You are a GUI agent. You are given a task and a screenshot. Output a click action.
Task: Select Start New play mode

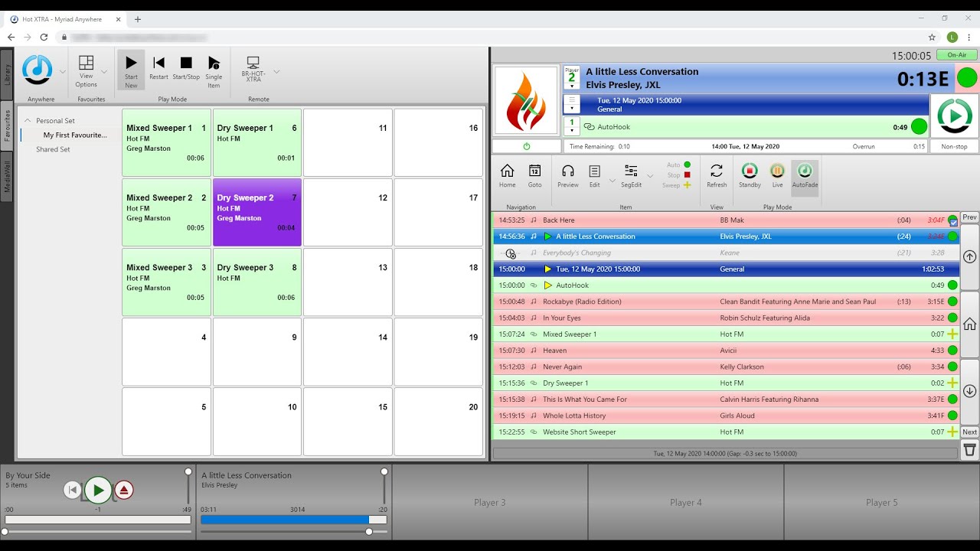pyautogui.click(x=131, y=70)
